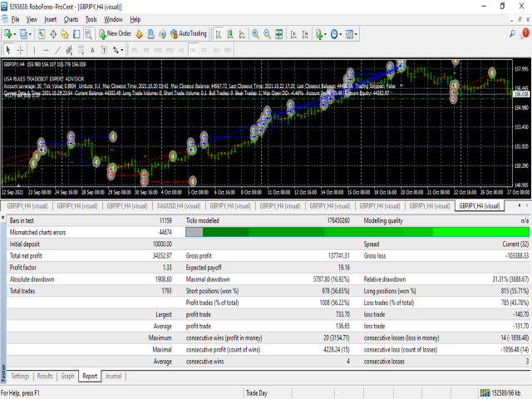Click the green signals broadcast icon
Screen dimensions: 532x399
tap(163, 34)
